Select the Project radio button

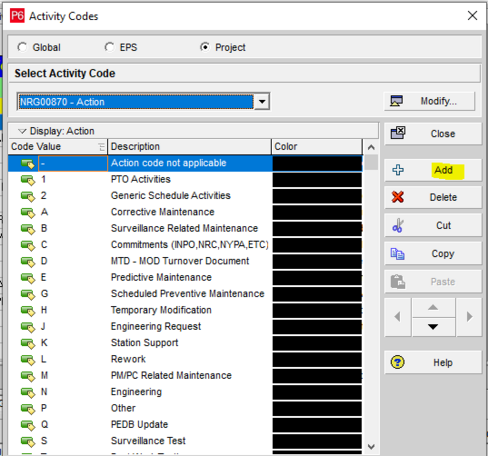click(205, 47)
